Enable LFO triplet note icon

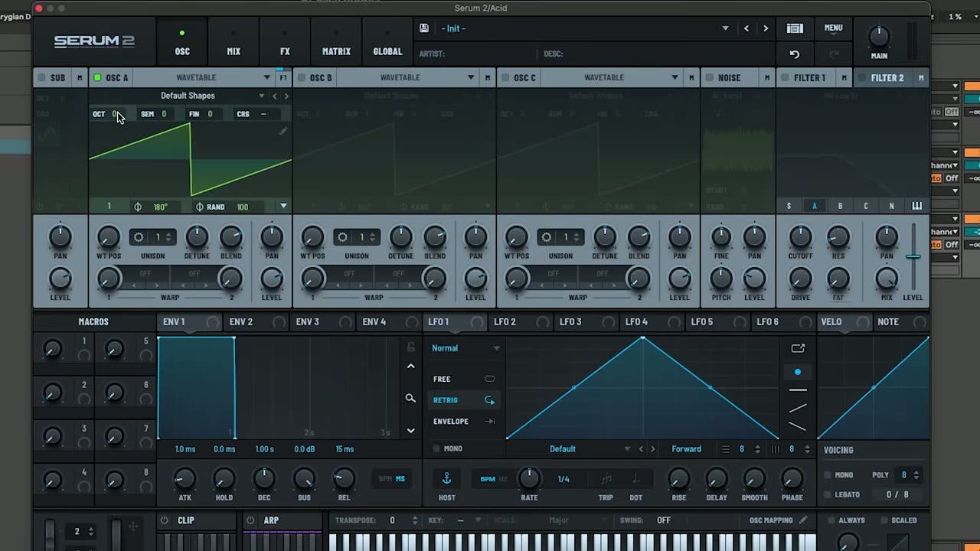click(606, 479)
